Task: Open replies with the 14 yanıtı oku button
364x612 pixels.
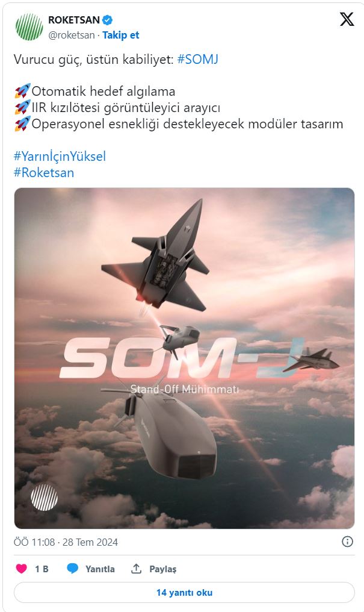Action: point(182,593)
